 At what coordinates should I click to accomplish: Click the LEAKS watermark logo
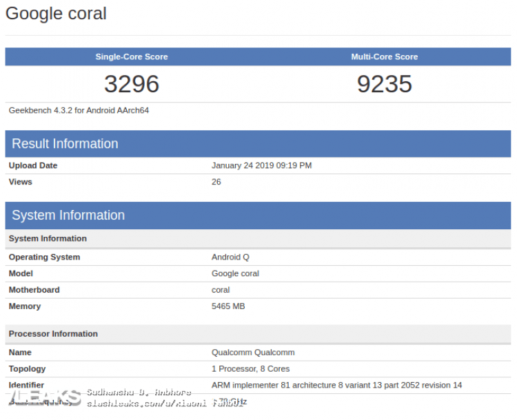[x=43, y=397]
